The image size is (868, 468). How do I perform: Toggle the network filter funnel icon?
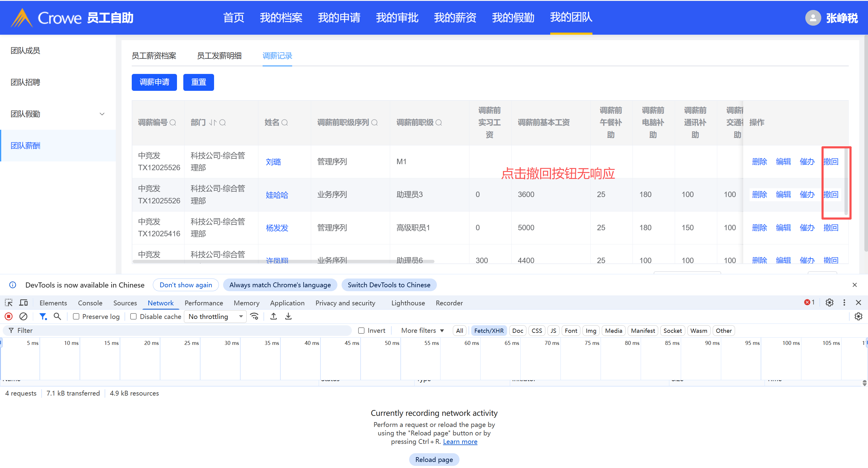[43, 316]
